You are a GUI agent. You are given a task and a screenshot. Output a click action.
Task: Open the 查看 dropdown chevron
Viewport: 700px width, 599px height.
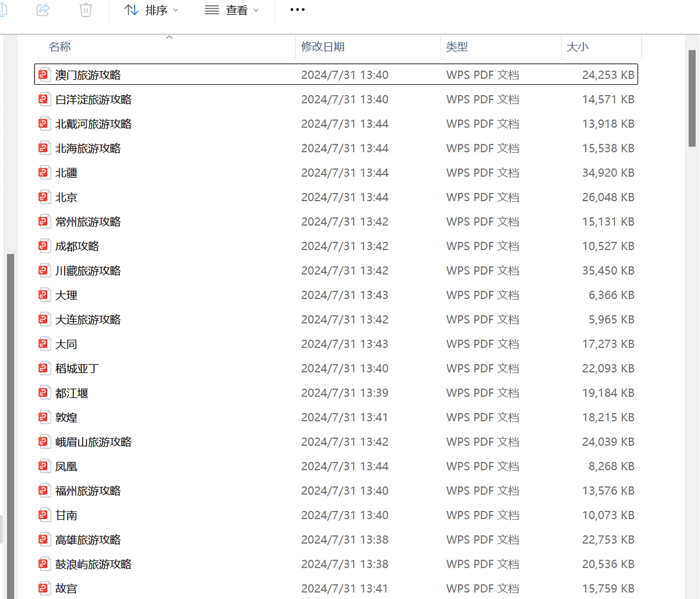click(x=256, y=10)
